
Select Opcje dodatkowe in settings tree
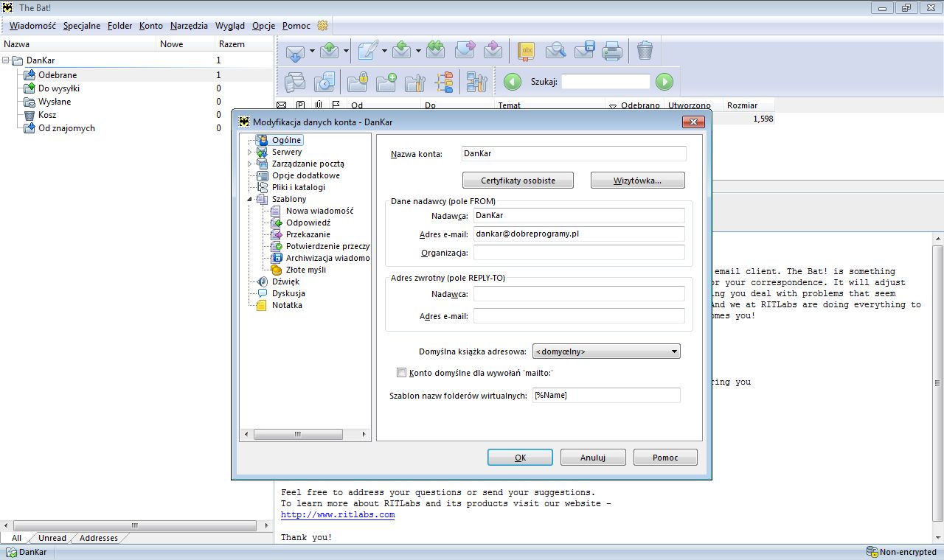(x=306, y=175)
